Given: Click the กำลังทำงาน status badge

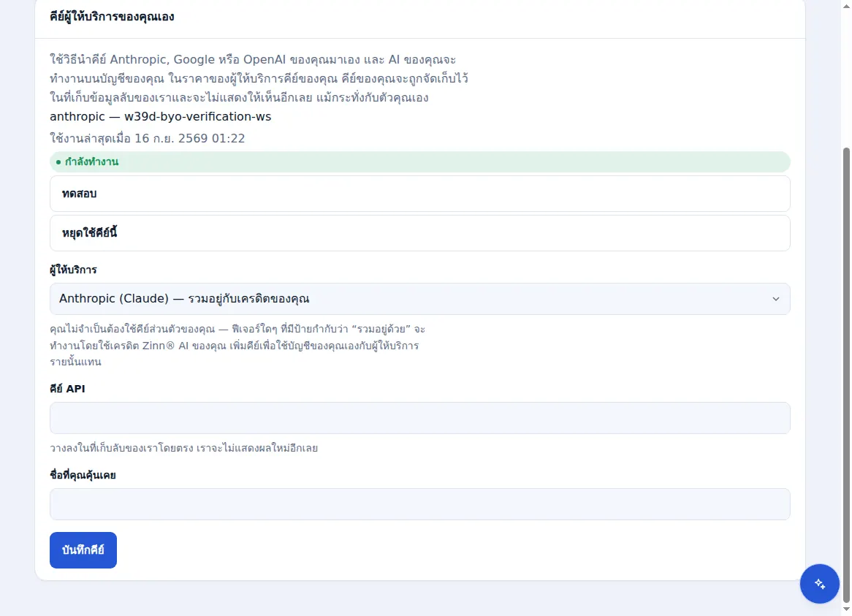Looking at the screenshot, I should 419,162.
